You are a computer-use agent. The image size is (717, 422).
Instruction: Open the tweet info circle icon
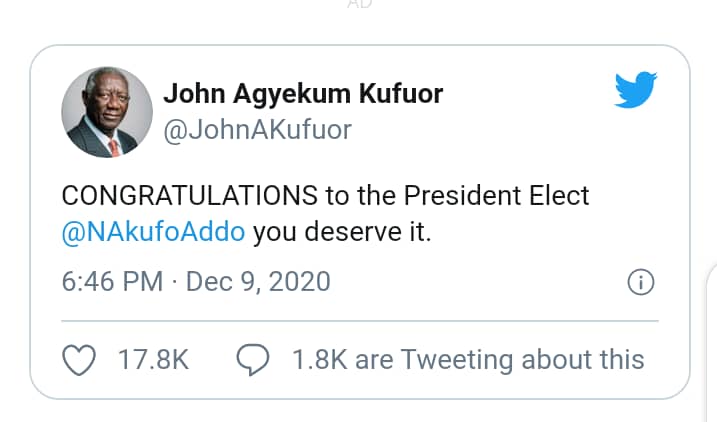click(640, 283)
